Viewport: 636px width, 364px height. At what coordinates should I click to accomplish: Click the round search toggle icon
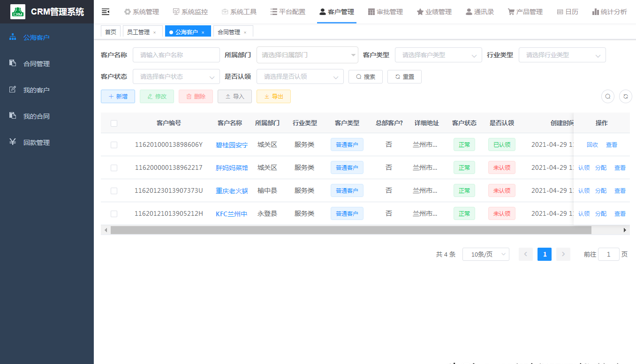click(x=608, y=96)
